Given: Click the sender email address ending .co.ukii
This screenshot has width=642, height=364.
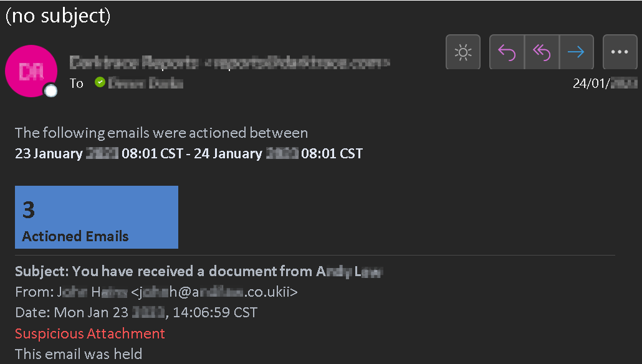Looking at the screenshot, I should [x=214, y=292].
